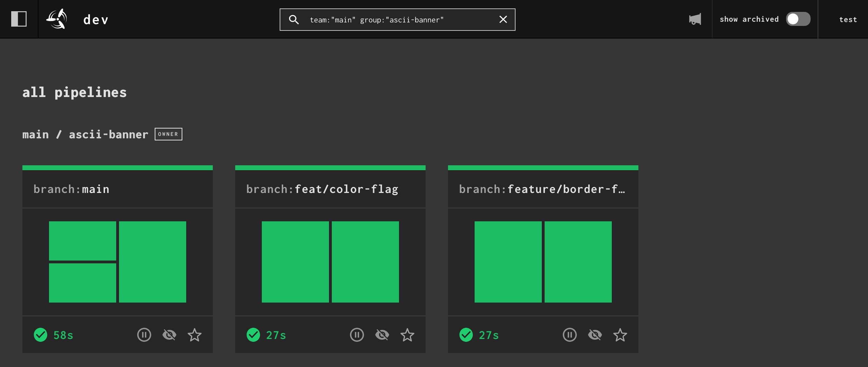Click the success checkmark on branch:main
This screenshot has width=868, height=367.
point(41,335)
